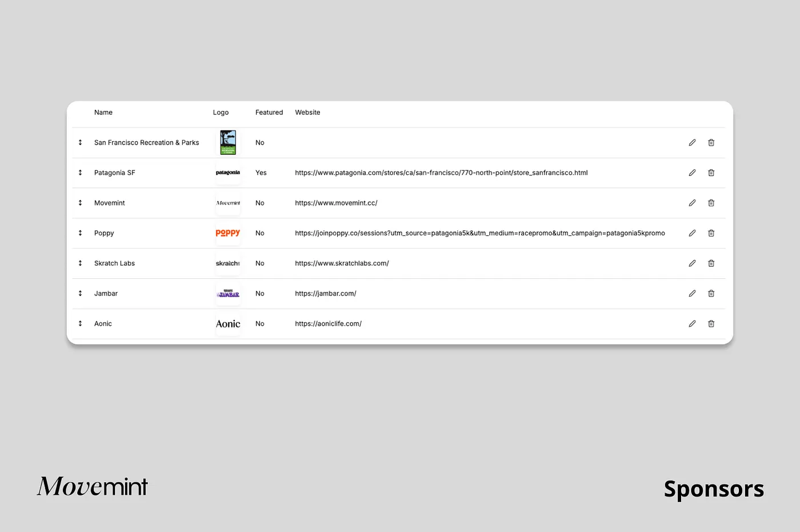Click the Name column header
Image resolution: width=800 pixels, height=532 pixels.
(103, 113)
